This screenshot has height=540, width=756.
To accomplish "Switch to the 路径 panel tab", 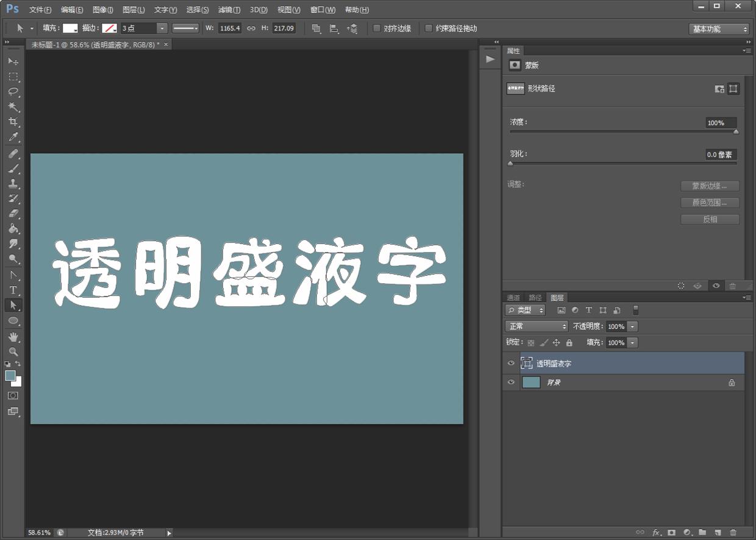I will coord(535,297).
